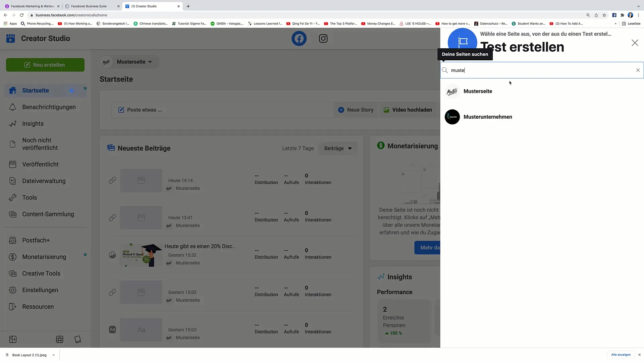
Task: Reload the page
Action: pos(22,15)
